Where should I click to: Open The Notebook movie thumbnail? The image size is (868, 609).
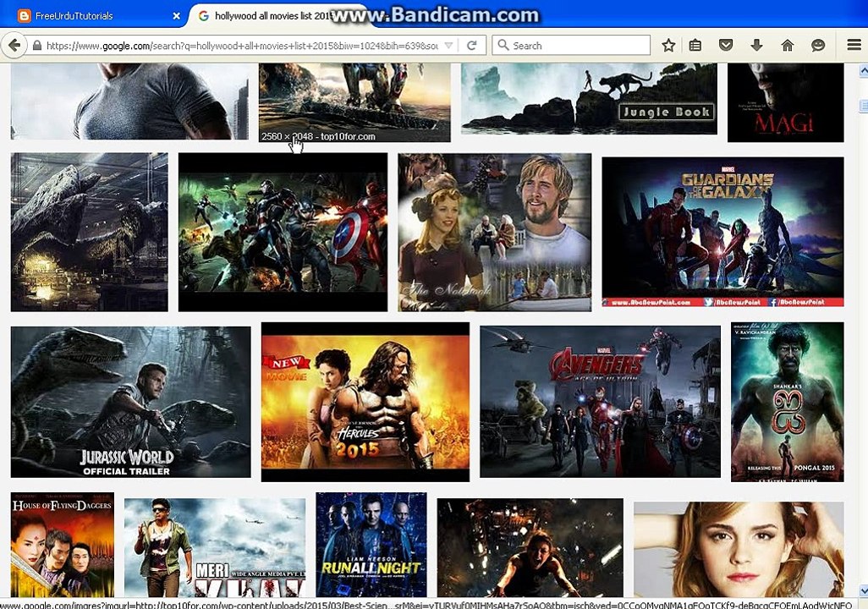(x=494, y=232)
